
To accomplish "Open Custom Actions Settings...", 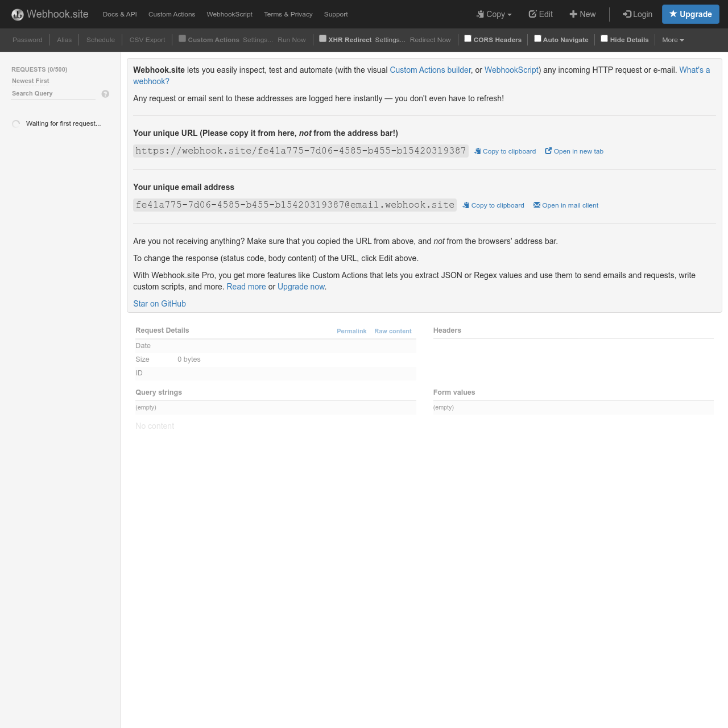I will 258,40.
